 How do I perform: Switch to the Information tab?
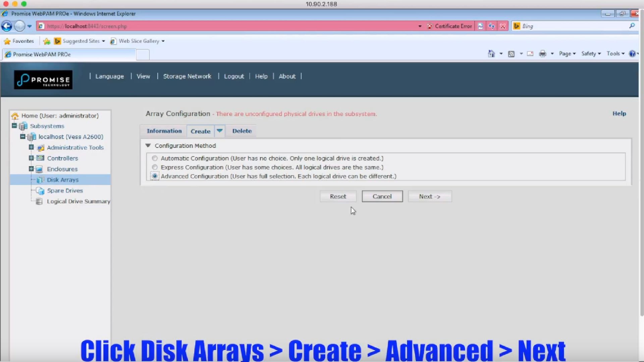[164, 131]
